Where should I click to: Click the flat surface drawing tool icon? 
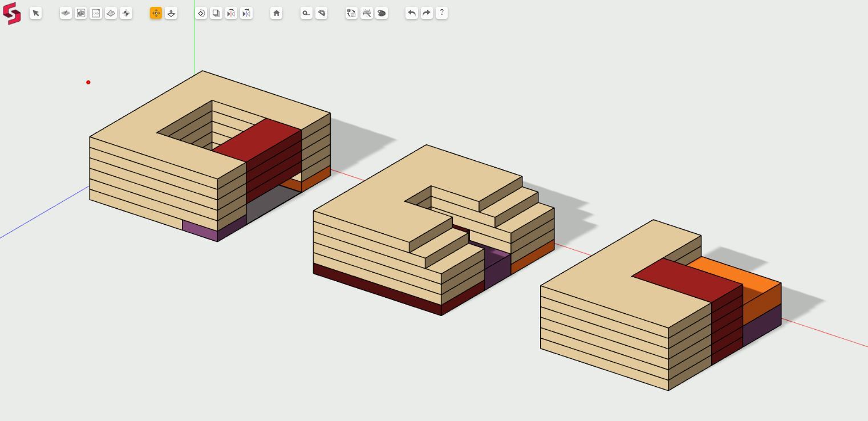pos(66,13)
